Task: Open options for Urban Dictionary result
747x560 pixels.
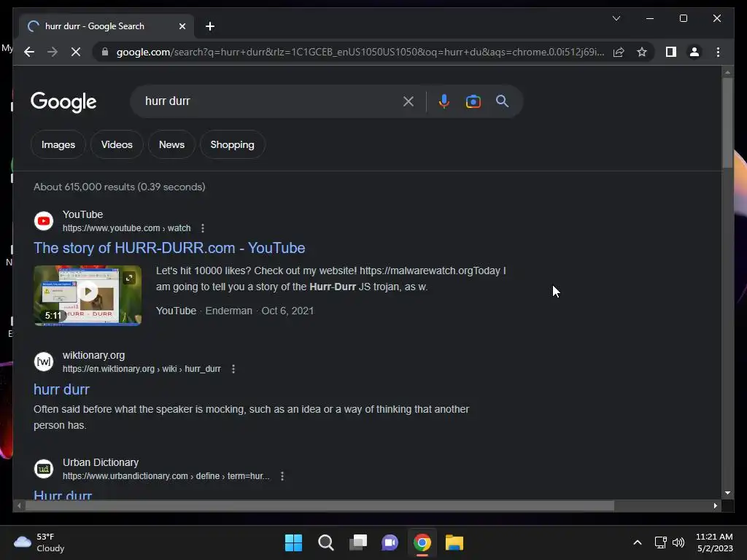Action: (x=282, y=476)
